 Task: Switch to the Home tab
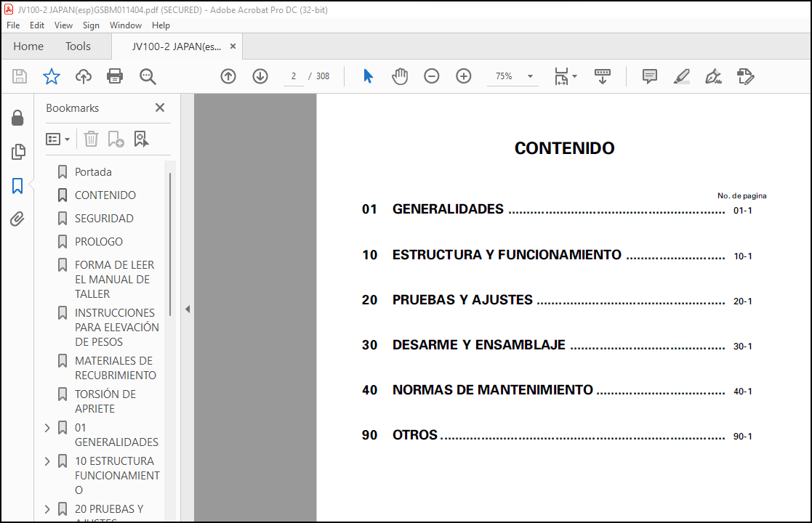click(x=28, y=46)
